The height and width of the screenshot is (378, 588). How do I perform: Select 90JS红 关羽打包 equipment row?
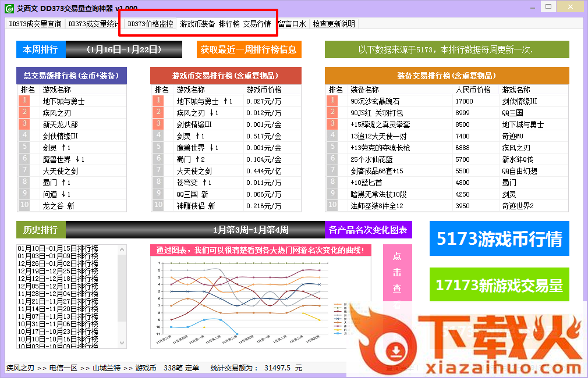447,113
